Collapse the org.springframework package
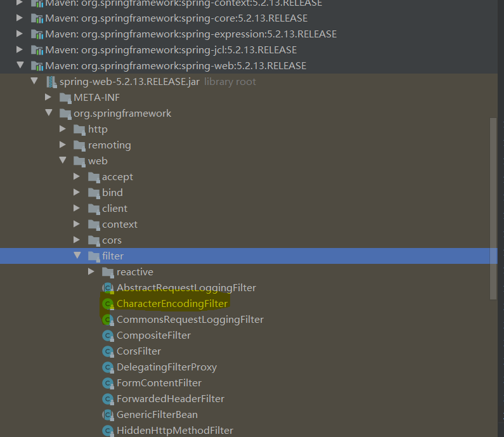 pos(49,113)
